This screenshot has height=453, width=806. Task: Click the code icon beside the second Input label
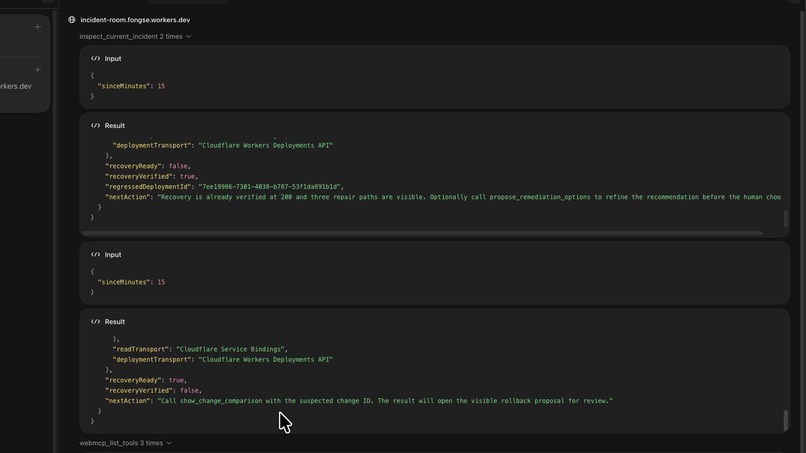96,255
